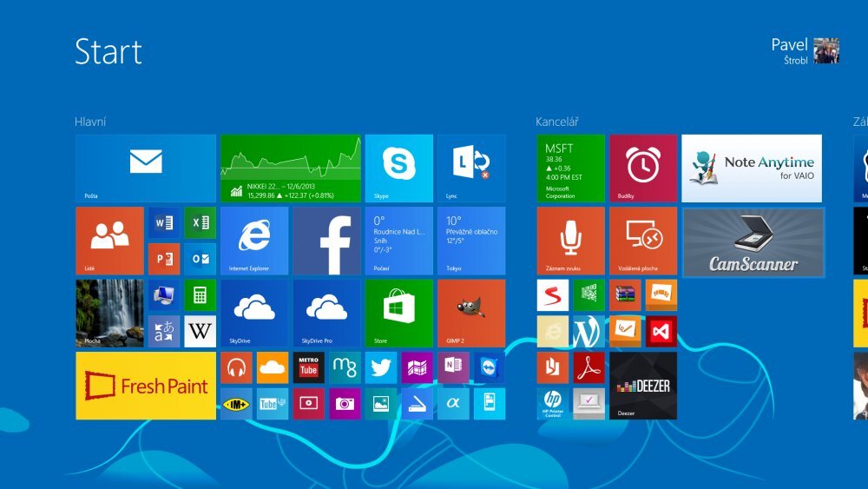868x489 pixels.
Task: Open the Budíky alarm clock tile
Action: point(642,168)
